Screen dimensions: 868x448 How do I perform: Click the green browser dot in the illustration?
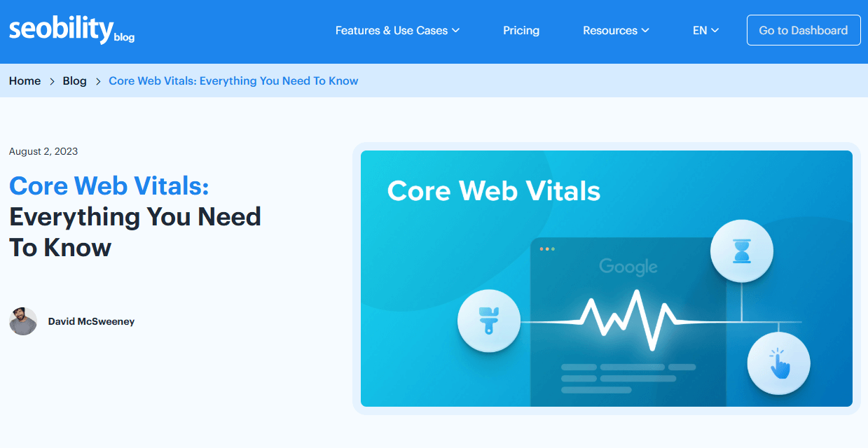pyautogui.click(x=553, y=248)
